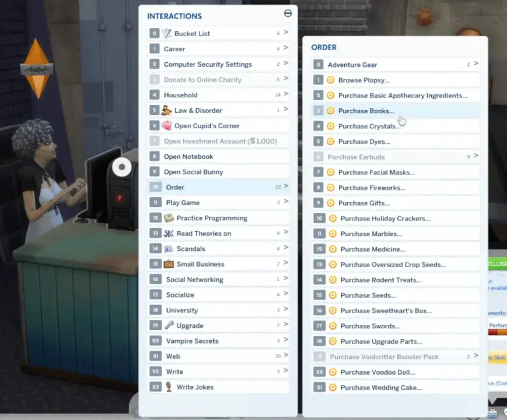The image size is (507, 420).
Task: Expand the Adventure Gear submenu arrow
Action: (476, 64)
